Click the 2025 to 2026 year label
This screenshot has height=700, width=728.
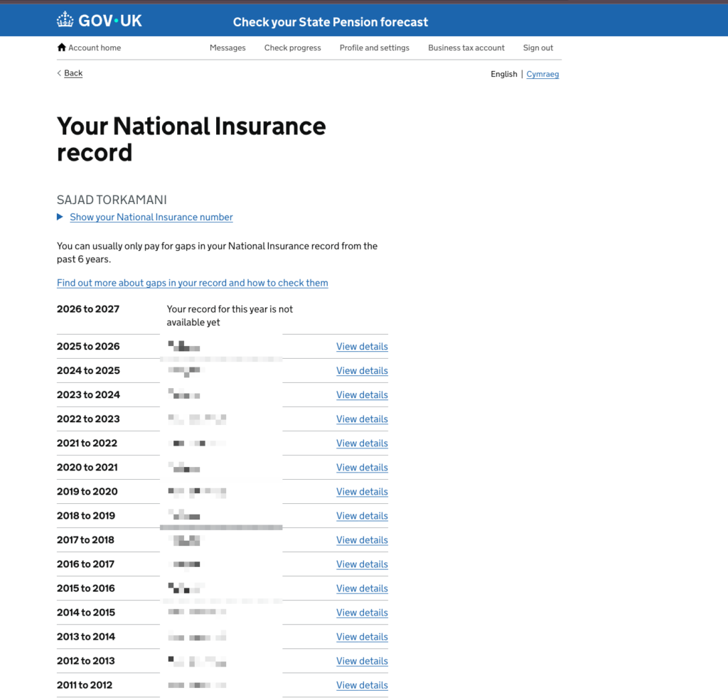click(x=88, y=346)
